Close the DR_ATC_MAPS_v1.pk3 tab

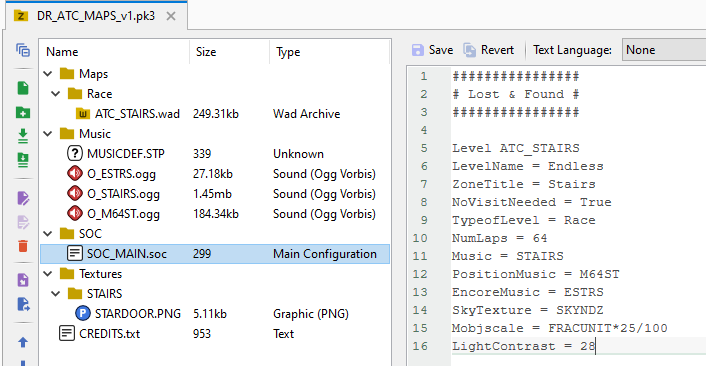coord(171,16)
